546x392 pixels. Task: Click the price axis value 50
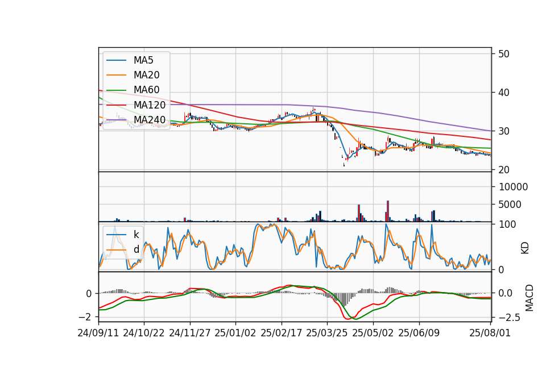(x=504, y=54)
